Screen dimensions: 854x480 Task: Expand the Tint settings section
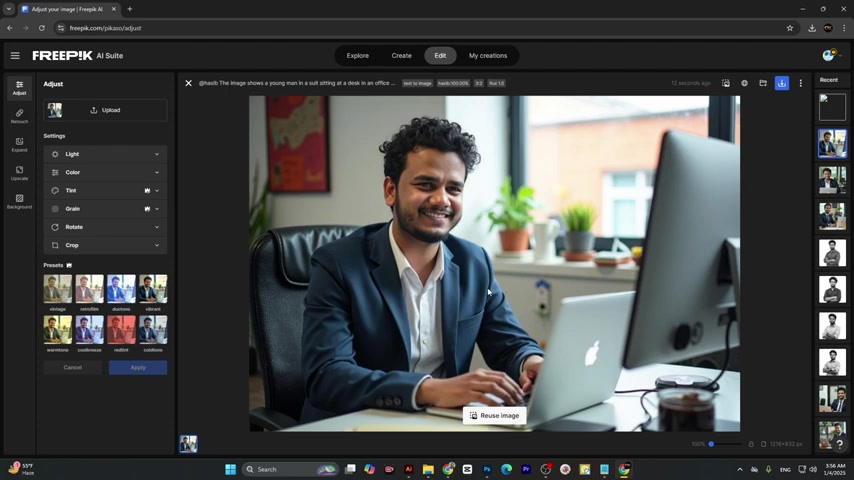pyautogui.click(x=105, y=191)
